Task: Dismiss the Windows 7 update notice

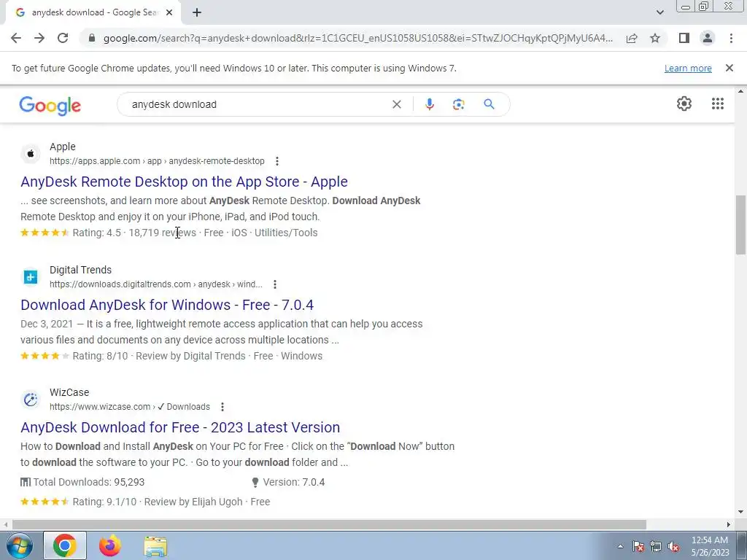Action: 729,68
